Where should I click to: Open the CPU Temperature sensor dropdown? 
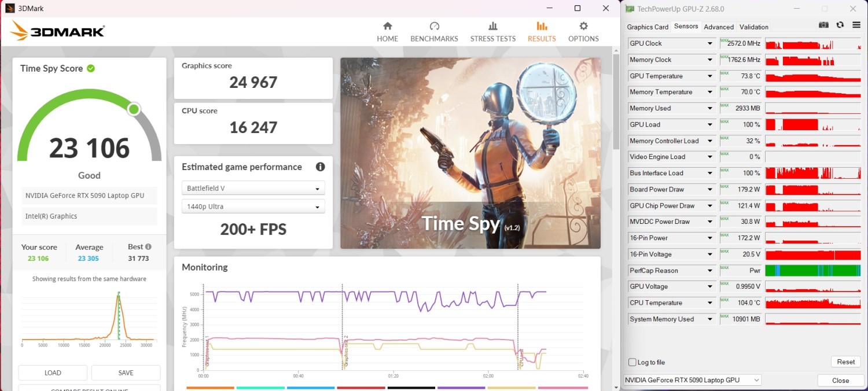point(710,303)
